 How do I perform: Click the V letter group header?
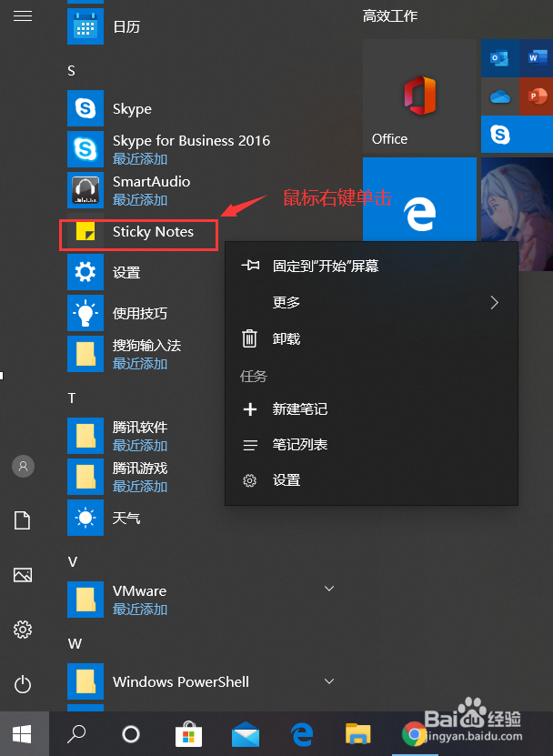73,561
